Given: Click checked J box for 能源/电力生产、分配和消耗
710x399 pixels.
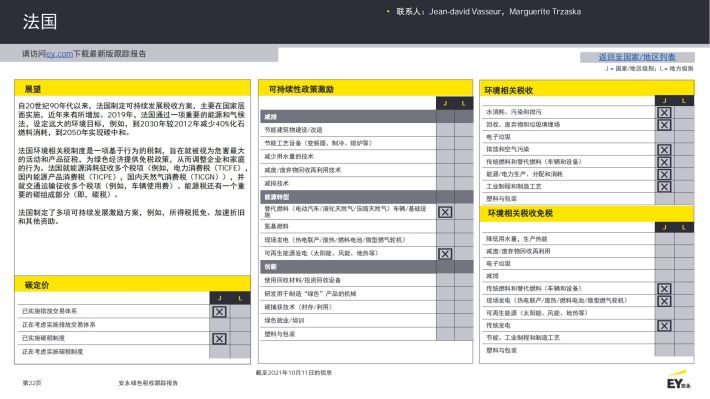Looking at the screenshot, I should pyautogui.click(x=664, y=174).
